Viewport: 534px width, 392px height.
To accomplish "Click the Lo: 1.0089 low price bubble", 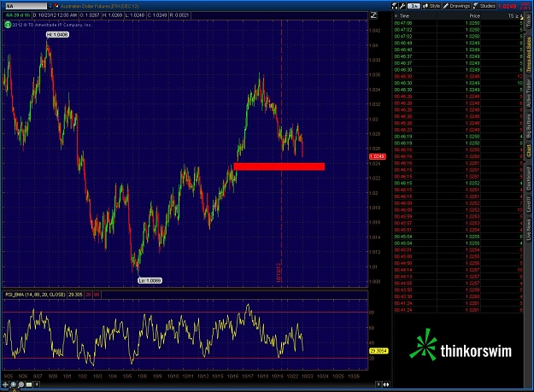I will [x=150, y=280].
